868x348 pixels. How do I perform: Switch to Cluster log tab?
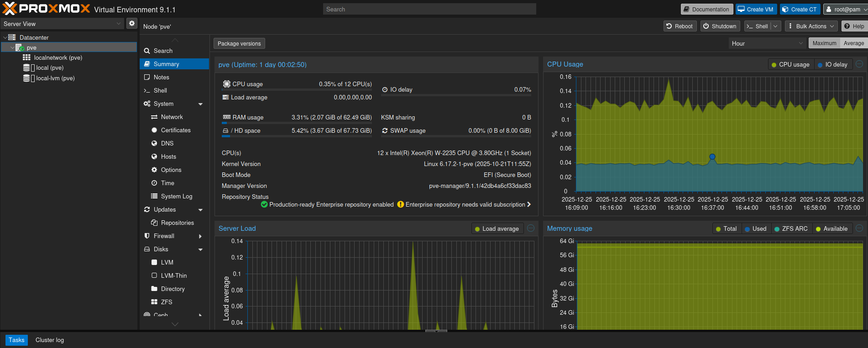click(x=50, y=340)
